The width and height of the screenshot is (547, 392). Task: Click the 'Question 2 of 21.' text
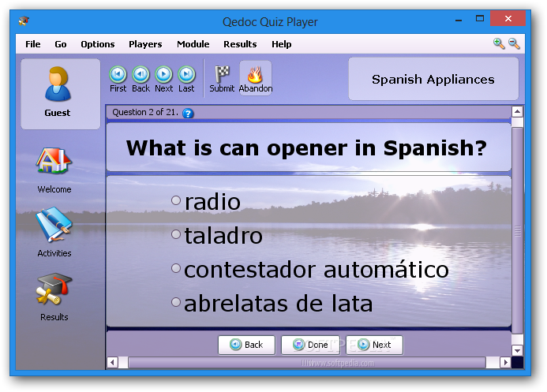tap(145, 112)
